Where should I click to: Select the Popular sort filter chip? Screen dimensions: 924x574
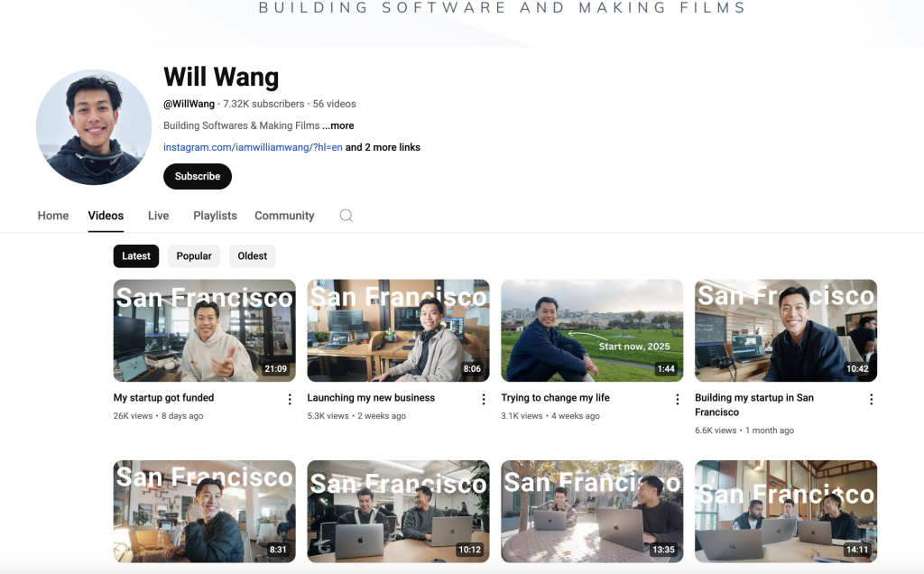point(194,256)
